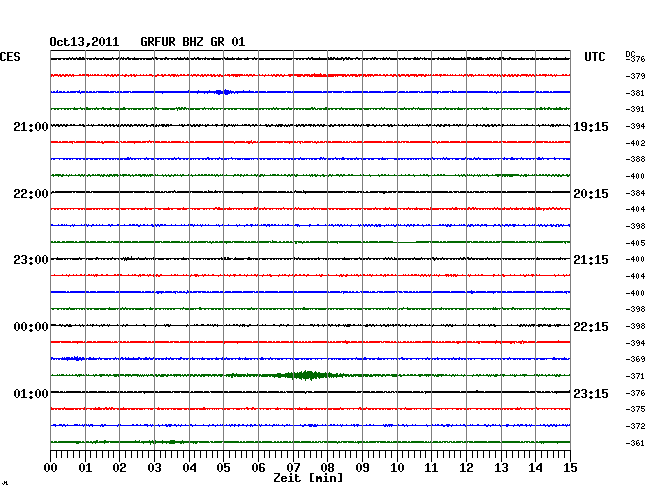
Task: Click the 00:00 local time label
Action: click(x=31, y=327)
